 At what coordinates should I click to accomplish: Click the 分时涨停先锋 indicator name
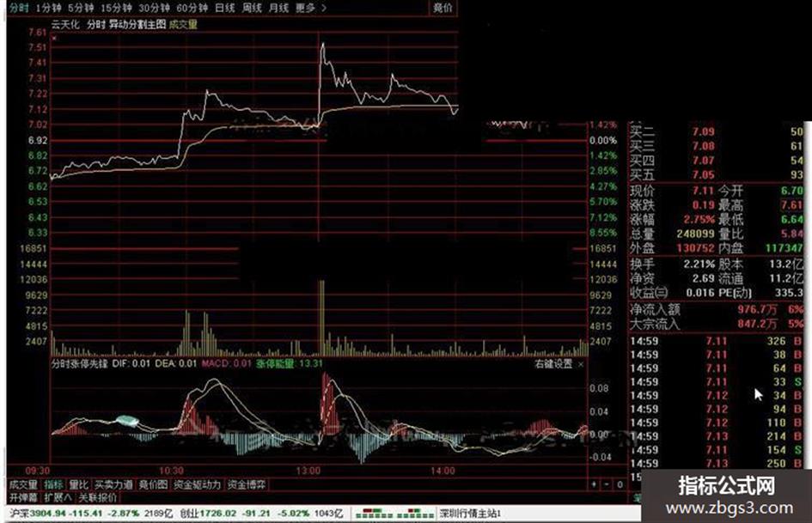point(79,363)
